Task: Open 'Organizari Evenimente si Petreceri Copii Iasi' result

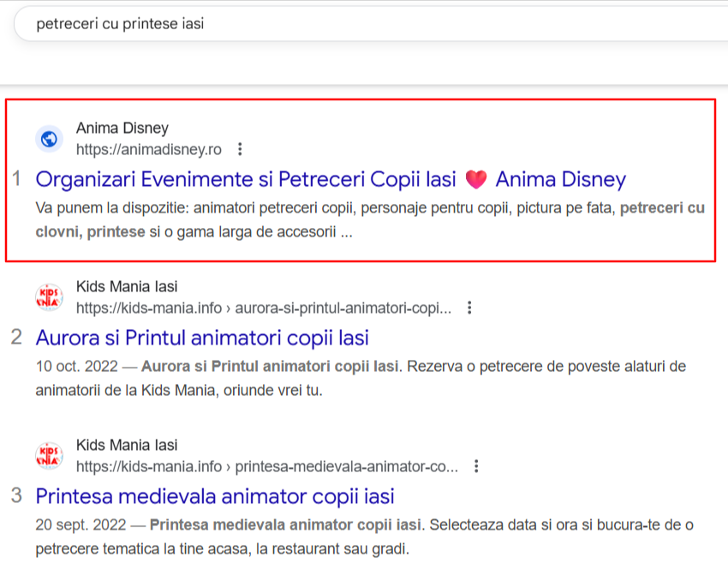Action: (331, 179)
